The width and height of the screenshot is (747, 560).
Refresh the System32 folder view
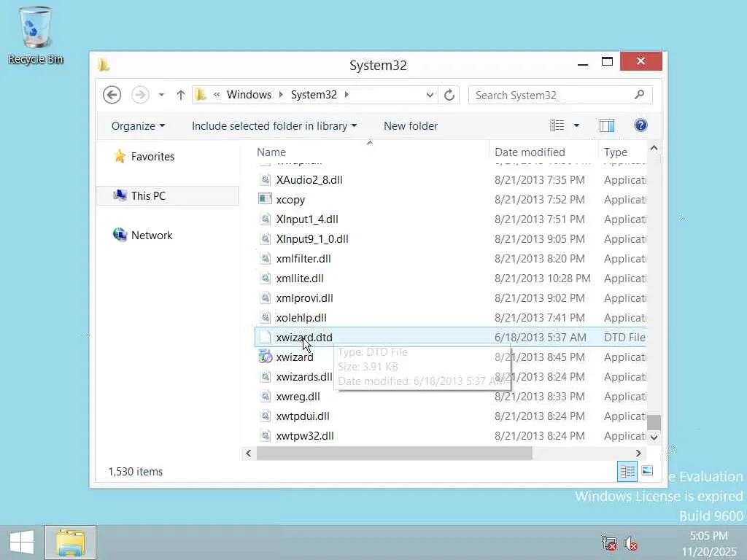click(449, 95)
